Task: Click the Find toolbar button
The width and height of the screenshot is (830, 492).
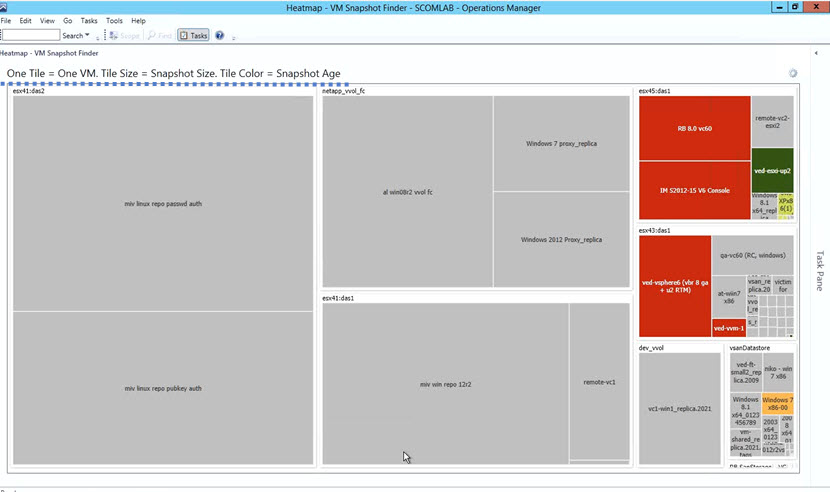Action: (160, 35)
